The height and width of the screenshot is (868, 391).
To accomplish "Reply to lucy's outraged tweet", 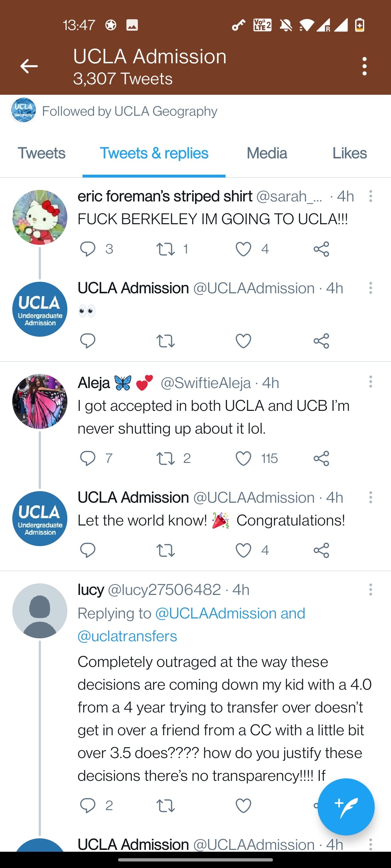I will [x=88, y=805].
